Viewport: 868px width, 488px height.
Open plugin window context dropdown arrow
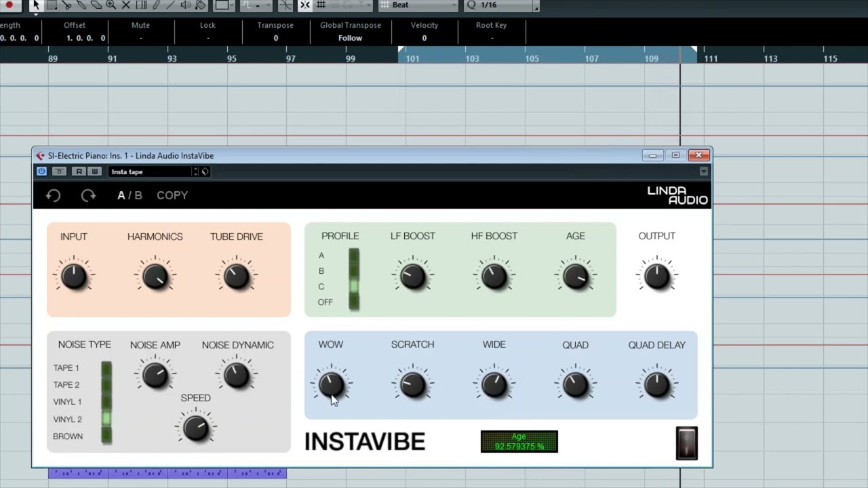coord(704,171)
